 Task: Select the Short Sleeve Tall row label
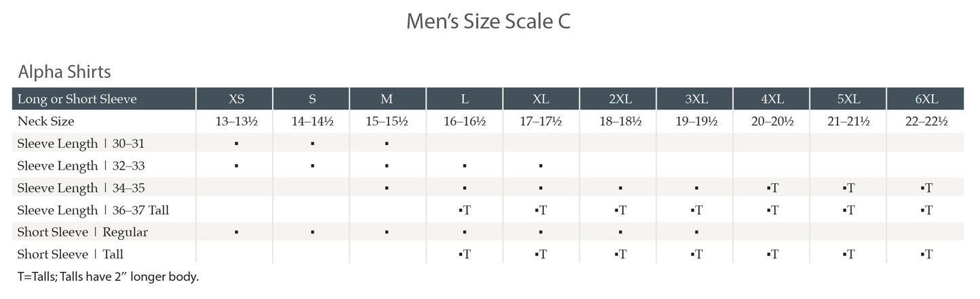[x=71, y=255]
